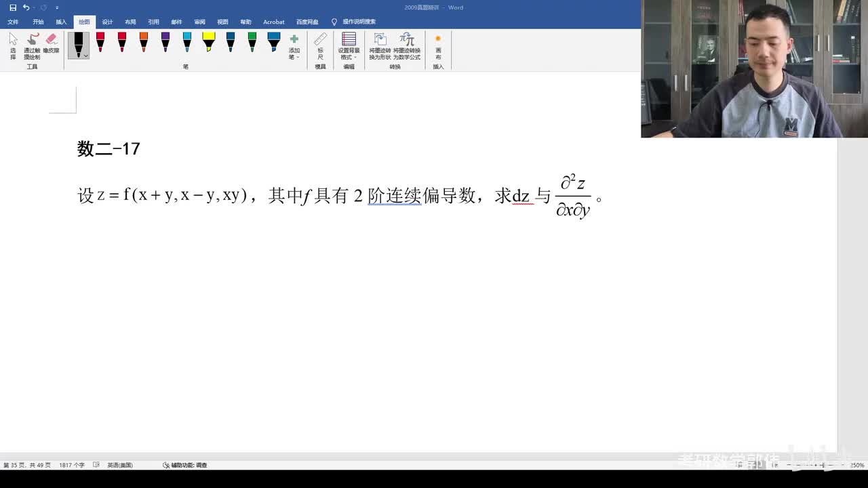Select the purple pen
This screenshot has width=868, height=488.
[165, 42]
